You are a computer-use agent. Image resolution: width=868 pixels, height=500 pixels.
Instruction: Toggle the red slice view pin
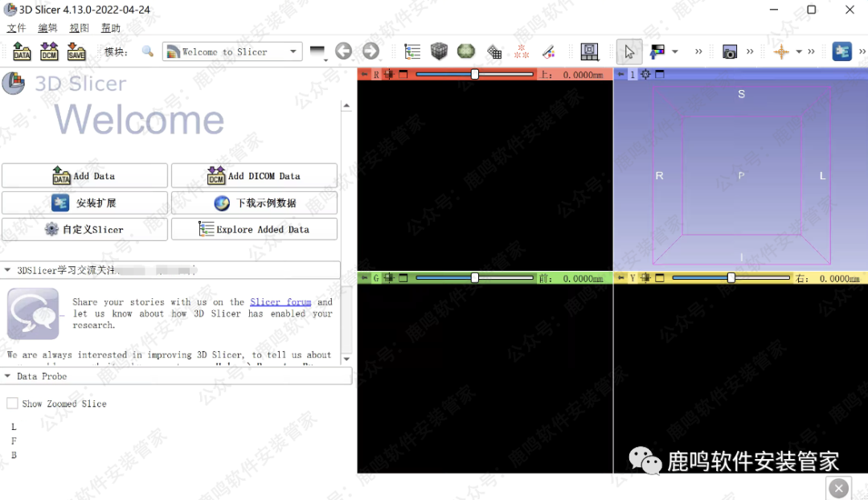click(x=364, y=75)
